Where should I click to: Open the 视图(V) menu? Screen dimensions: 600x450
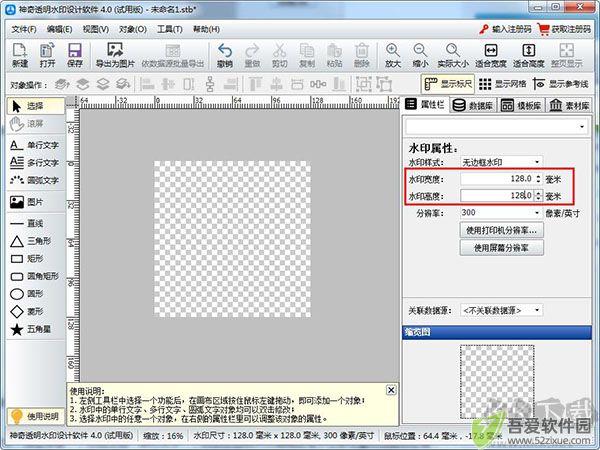coord(96,29)
